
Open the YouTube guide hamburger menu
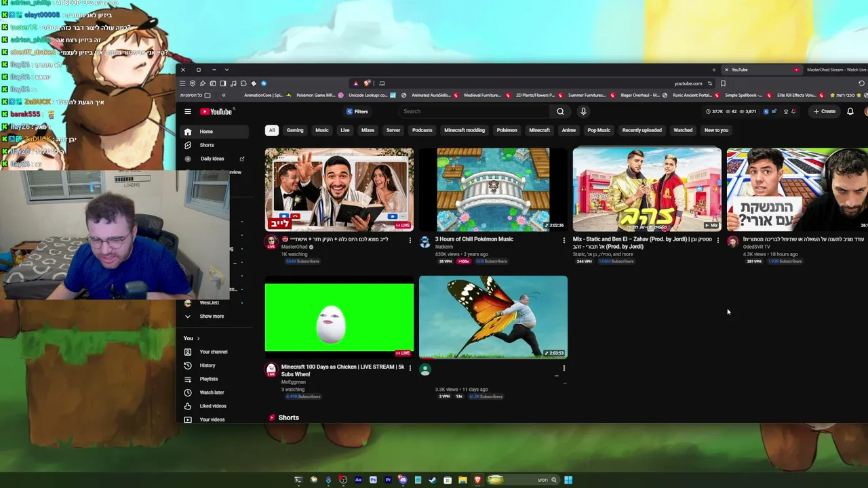coord(188,111)
